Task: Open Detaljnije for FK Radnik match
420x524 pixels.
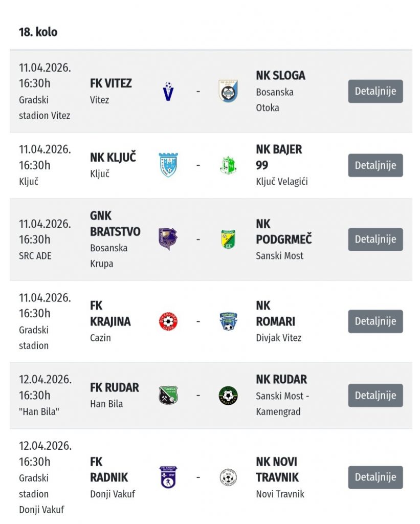Action: pyautogui.click(x=375, y=477)
